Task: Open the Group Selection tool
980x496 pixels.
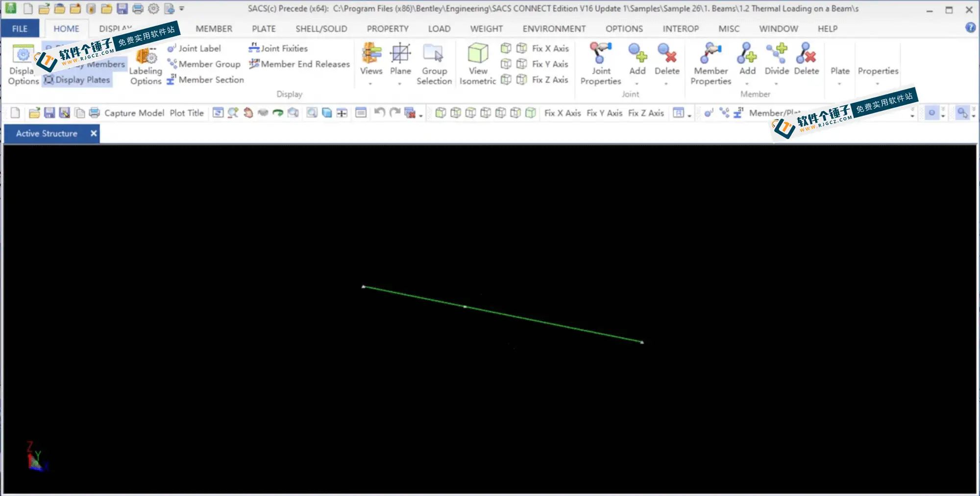Action: (x=434, y=64)
